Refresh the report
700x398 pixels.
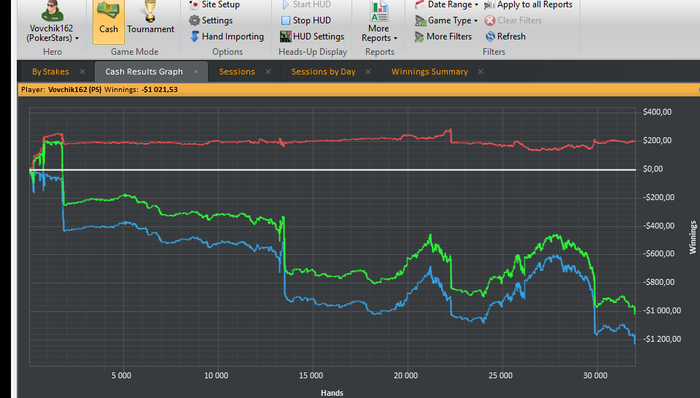[506, 37]
